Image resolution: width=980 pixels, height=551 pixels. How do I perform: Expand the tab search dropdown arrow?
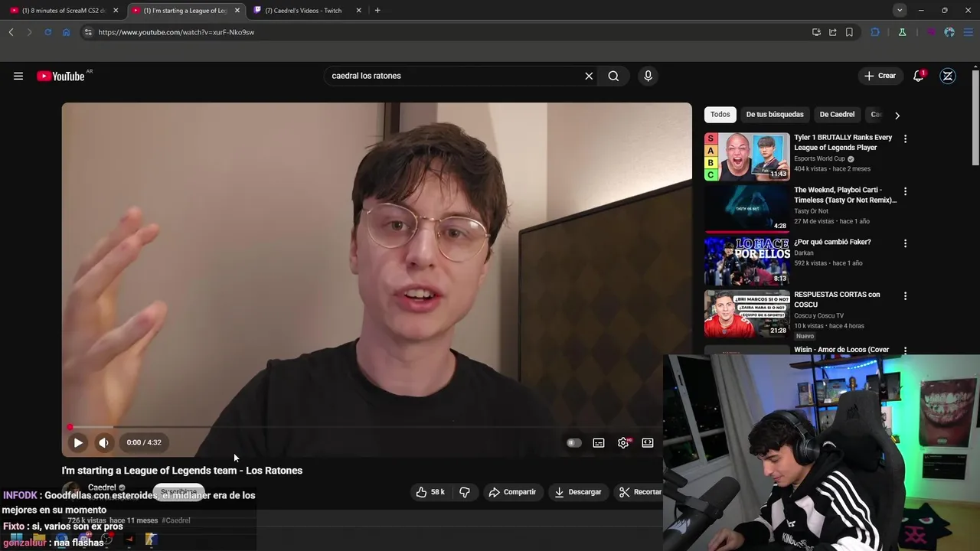click(x=900, y=11)
